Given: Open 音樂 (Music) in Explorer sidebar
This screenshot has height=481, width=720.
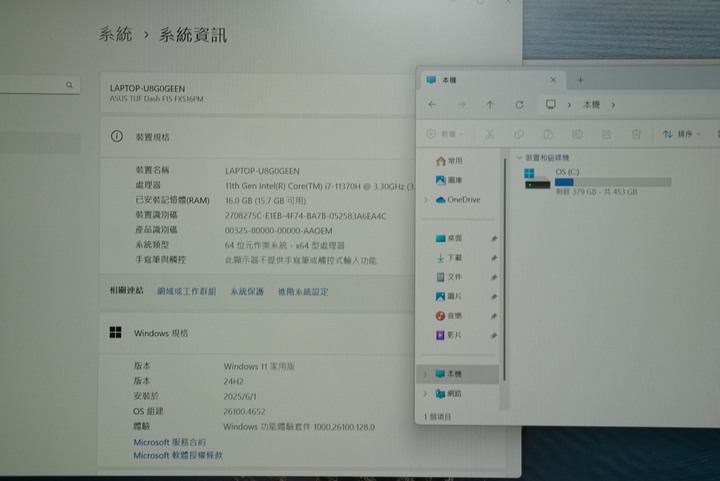Looking at the screenshot, I should tap(449, 316).
